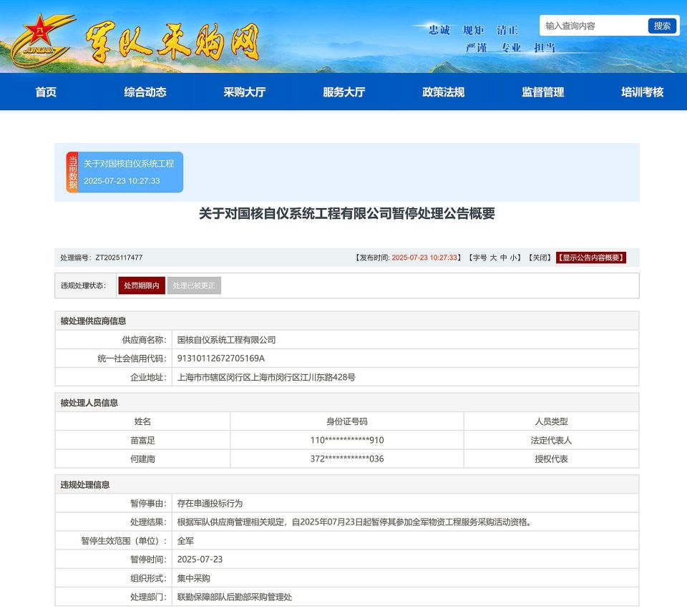This screenshot has width=687, height=616.
Task: Click the 关闭 link
Action: (540, 258)
